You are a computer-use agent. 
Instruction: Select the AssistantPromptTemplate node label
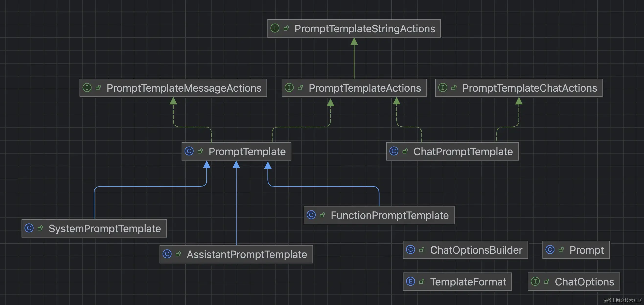pyautogui.click(x=246, y=254)
